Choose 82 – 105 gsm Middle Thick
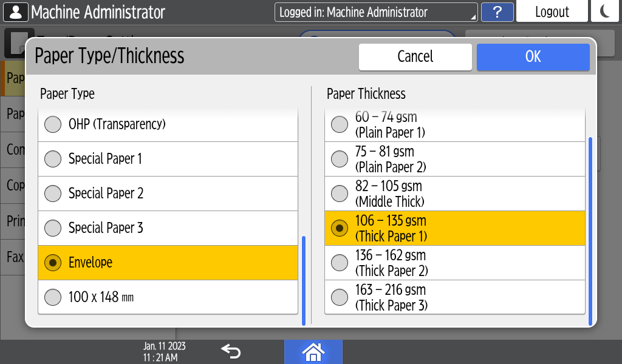Image resolution: width=622 pixels, height=364 pixels. (x=454, y=194)
